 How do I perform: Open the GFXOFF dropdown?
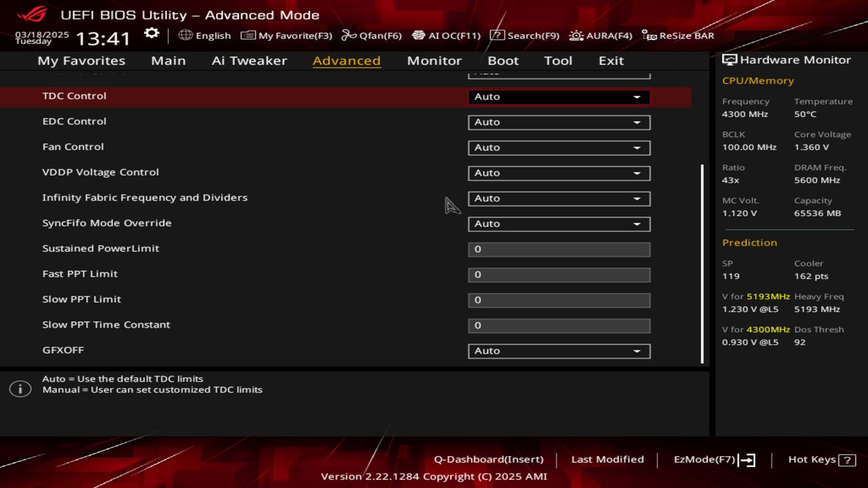[559, 351]
